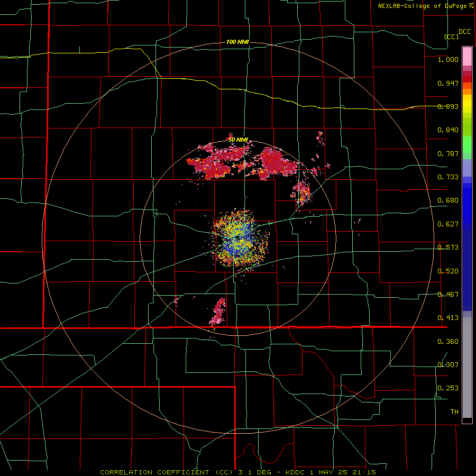Select the 0.573 legend value
The width and height of the screenshot is (476, 476).
(x=448, y=248)
